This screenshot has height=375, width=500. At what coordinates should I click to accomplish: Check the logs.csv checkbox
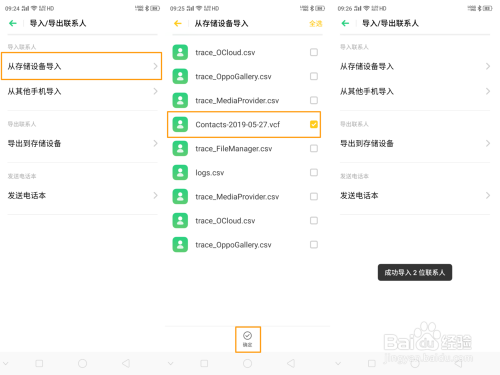point(314,172)
